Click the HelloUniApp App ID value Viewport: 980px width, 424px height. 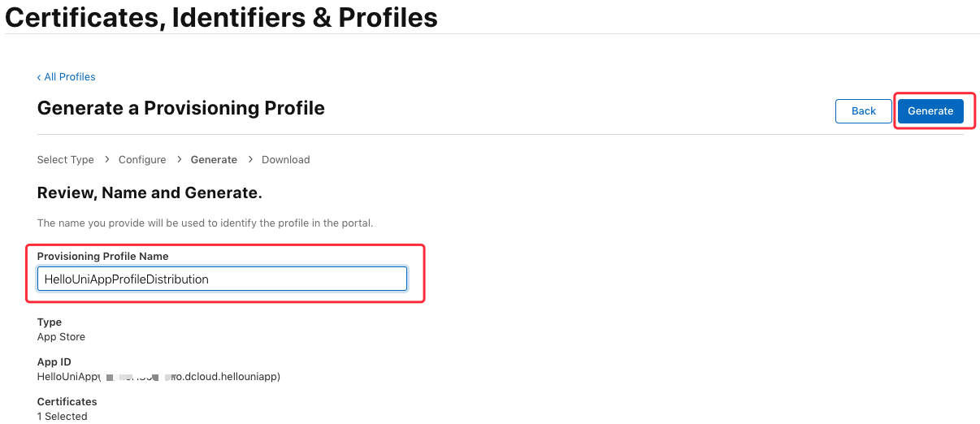(158, 377)
